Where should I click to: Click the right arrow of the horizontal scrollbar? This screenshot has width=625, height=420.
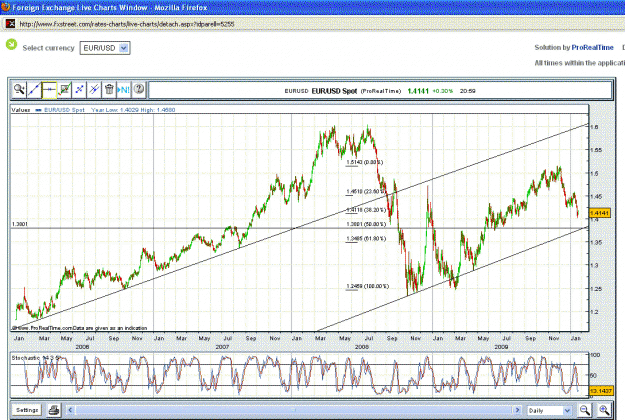point(517,410)
